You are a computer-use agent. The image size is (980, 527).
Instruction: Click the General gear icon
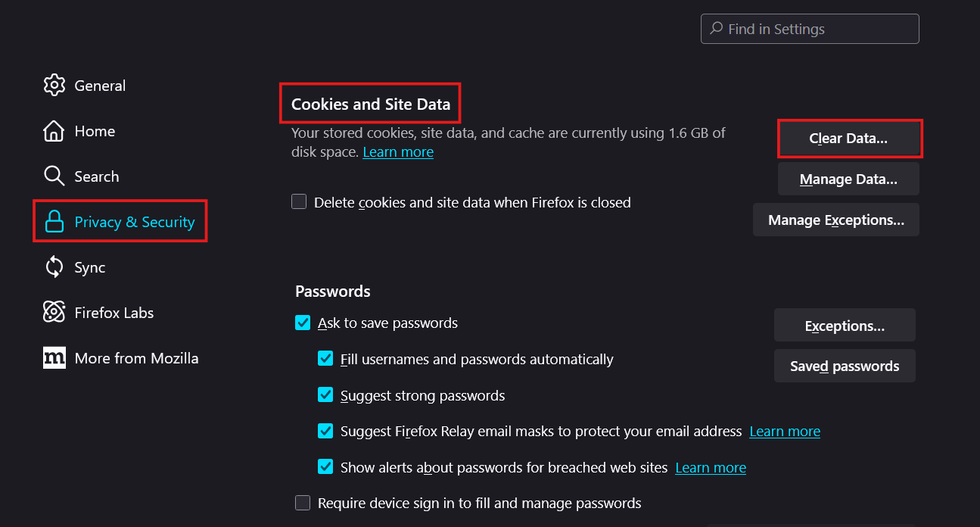click(54, 86)
